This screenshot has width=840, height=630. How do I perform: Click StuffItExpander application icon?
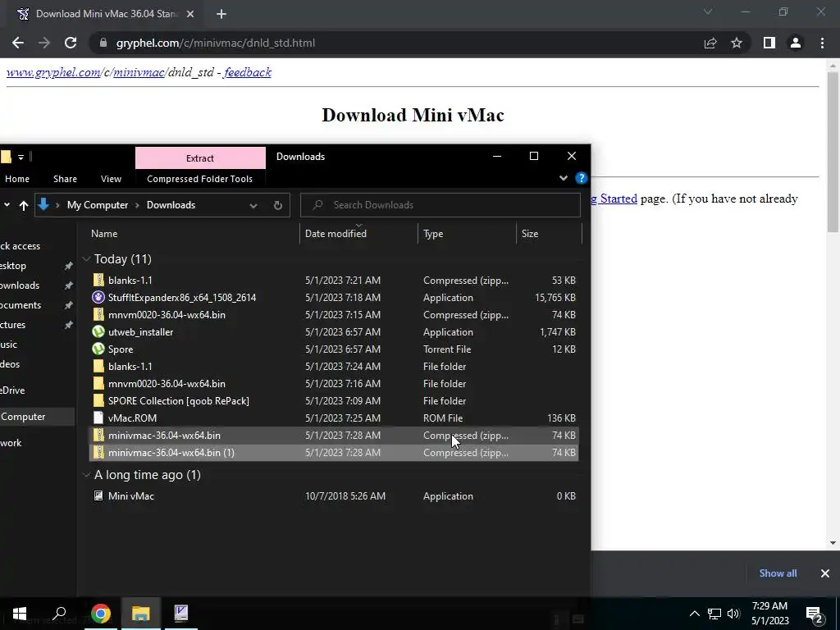(98, 297)
